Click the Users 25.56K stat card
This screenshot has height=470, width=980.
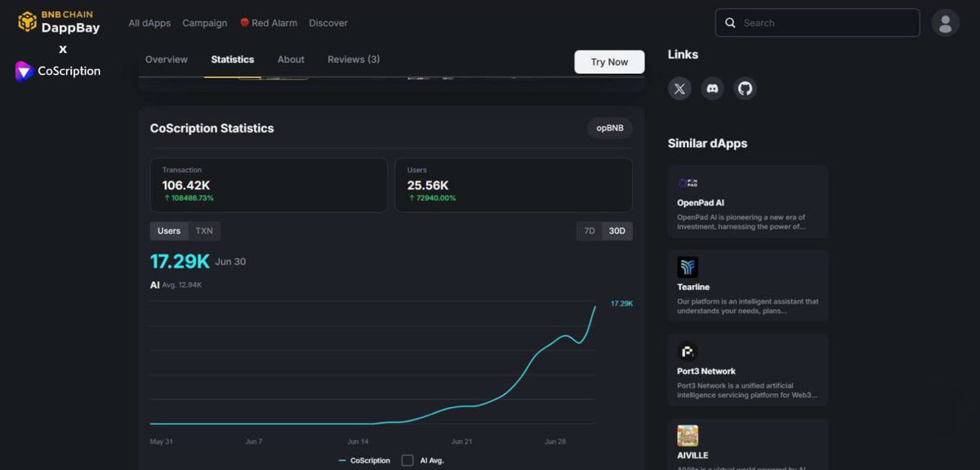click(514, 186)
